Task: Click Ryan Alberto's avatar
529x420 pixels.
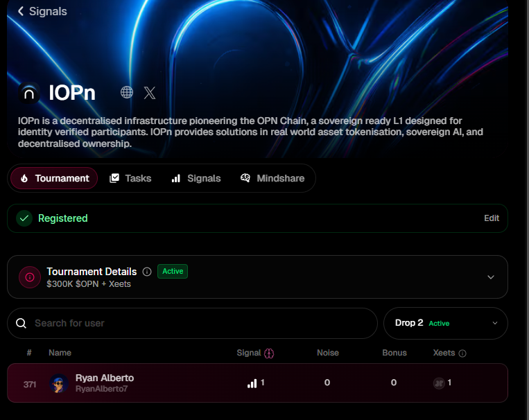Action: [x=59, y=383]
